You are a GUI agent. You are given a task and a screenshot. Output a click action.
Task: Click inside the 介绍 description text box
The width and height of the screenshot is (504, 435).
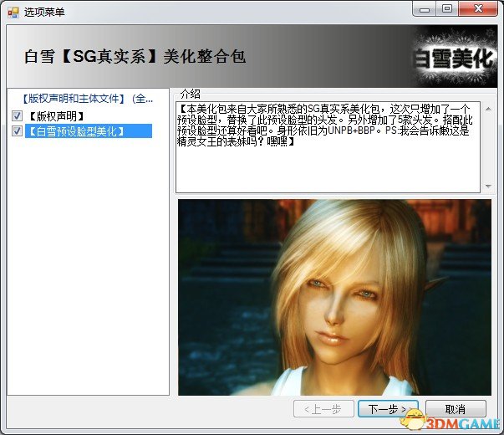(x=328, y=147)
